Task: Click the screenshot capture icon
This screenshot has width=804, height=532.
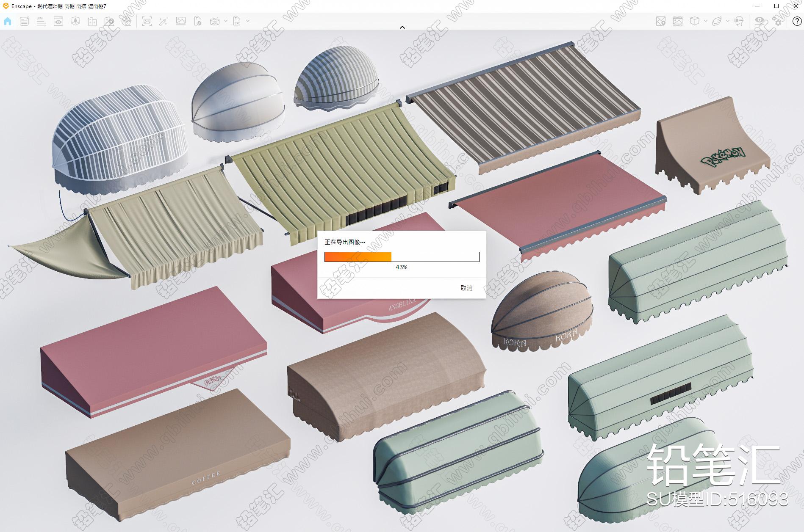Action: click(147, 21)
